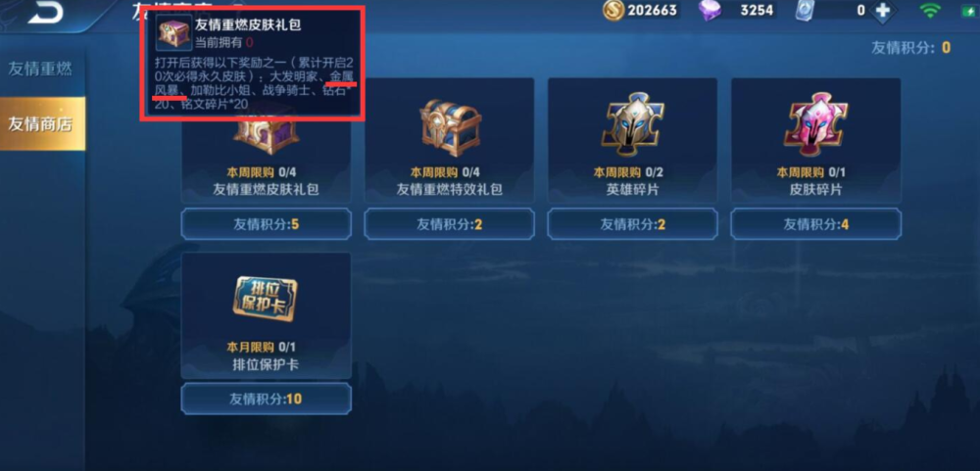The width and height of the screenshot is (980, 471).
Task: Click the gold coin currency icon
Action: (x=613, y=10)
